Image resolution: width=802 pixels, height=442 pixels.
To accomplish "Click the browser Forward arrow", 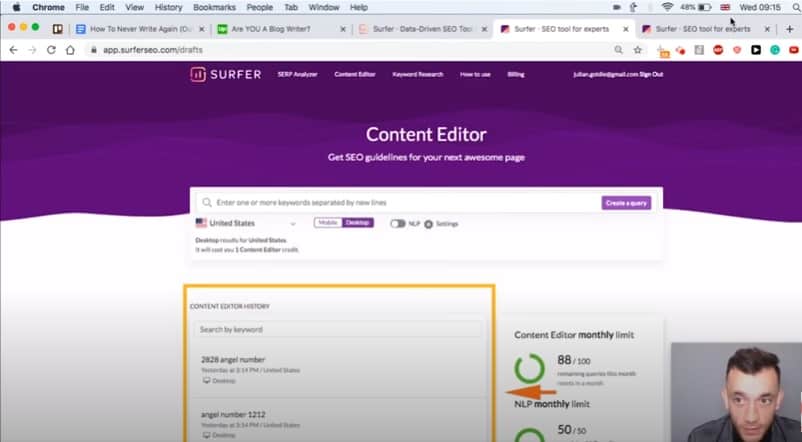I will [32, 50].
